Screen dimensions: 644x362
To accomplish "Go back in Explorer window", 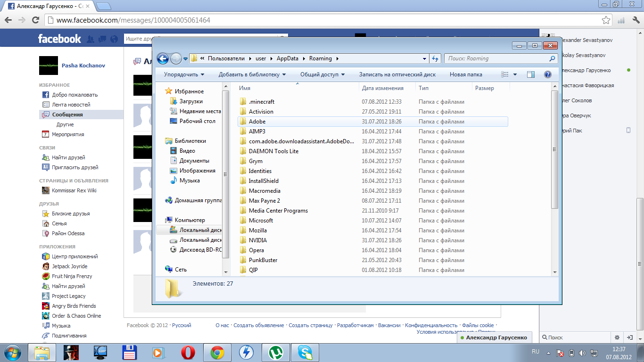I will pyautogui.click(x=163, y=58).
